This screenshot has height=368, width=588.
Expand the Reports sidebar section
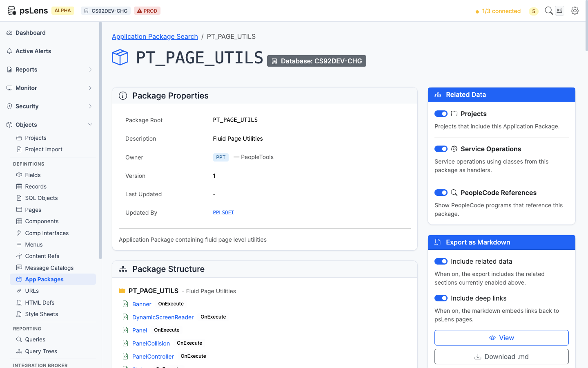coord(90,70)
